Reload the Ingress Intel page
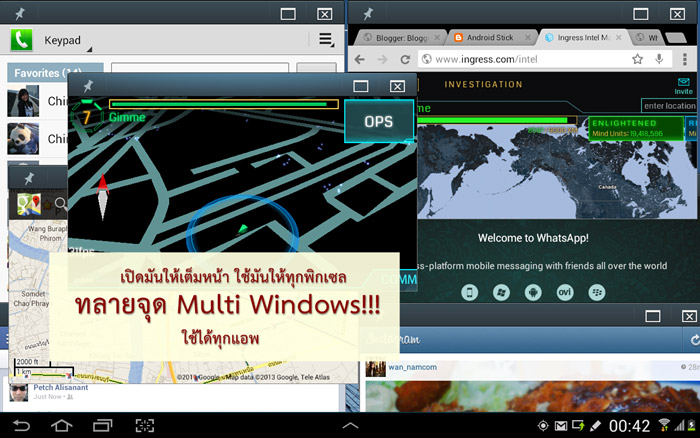 click(405, 59)
